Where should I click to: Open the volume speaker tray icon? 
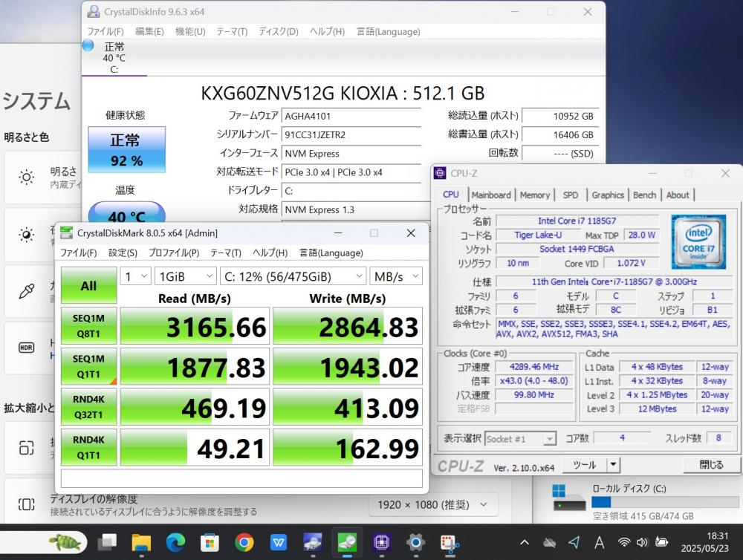642,542
